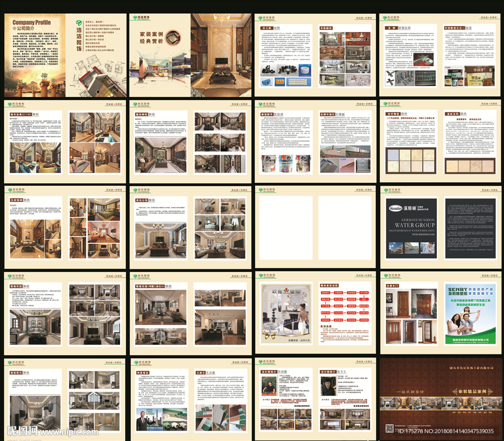This screenshot has width=504, height=441.
Task: Click the '整体家装流程' section label
Action: (329, 285)
